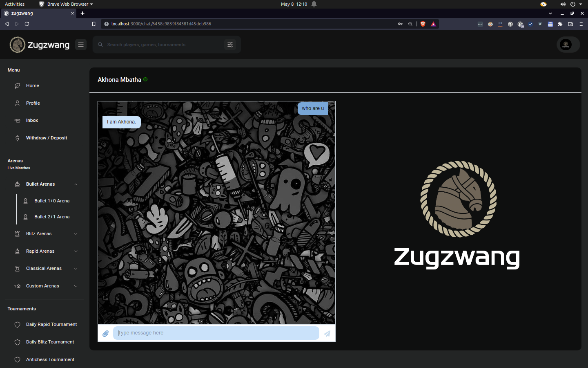This screenshot has height=368, width=588.
Task: Click Activities in the top bar
Action: pyautogui.click(x=15, y=4)
